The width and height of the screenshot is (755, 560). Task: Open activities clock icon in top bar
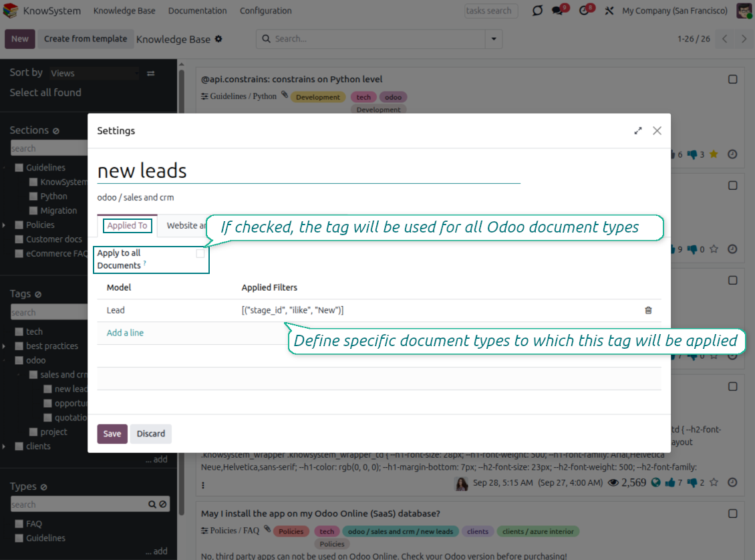pos(583,11)
